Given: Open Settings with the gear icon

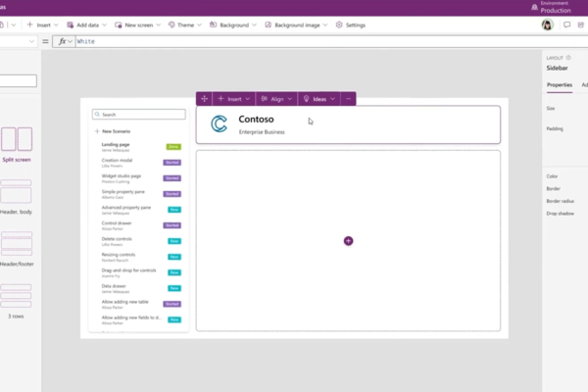Looking at the screenshot, I should tap(350, 24).
